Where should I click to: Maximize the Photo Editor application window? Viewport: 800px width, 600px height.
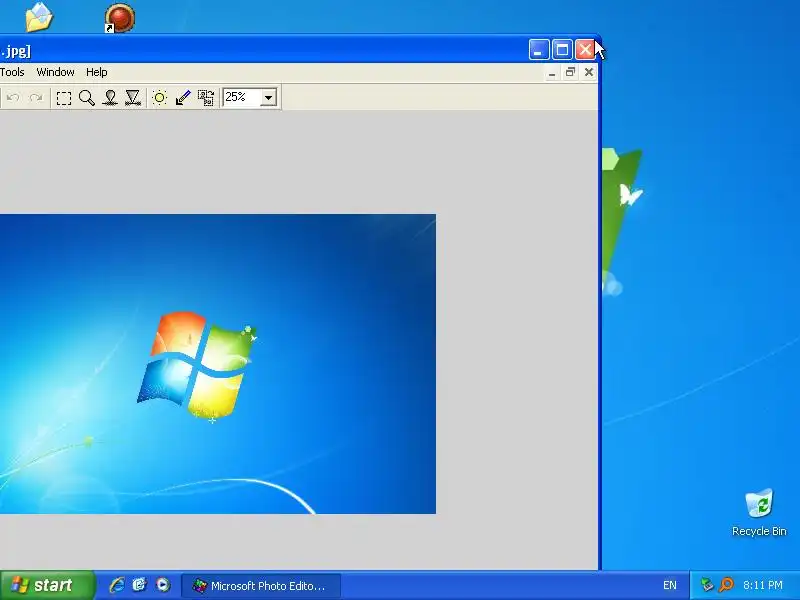562,49
